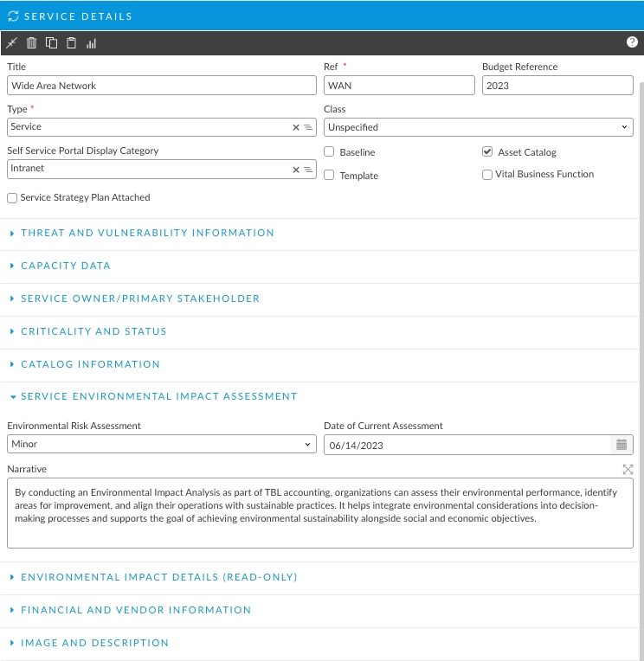
Task: Tick the Service Strategy Plan Attached checkbox
Action: (x=12, y=198)
